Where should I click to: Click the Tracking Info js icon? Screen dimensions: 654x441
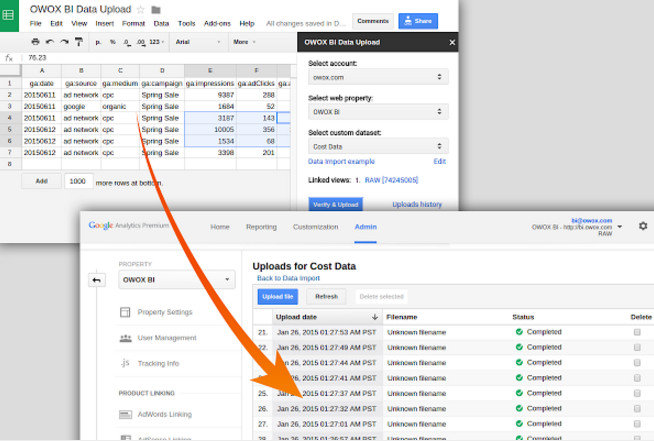tap(125, 363)
